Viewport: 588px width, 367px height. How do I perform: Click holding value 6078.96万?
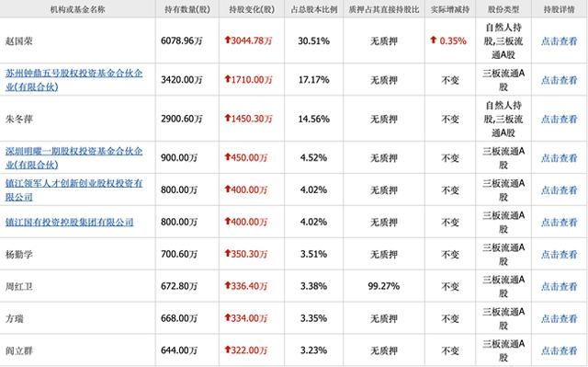(x=182, y=40)
